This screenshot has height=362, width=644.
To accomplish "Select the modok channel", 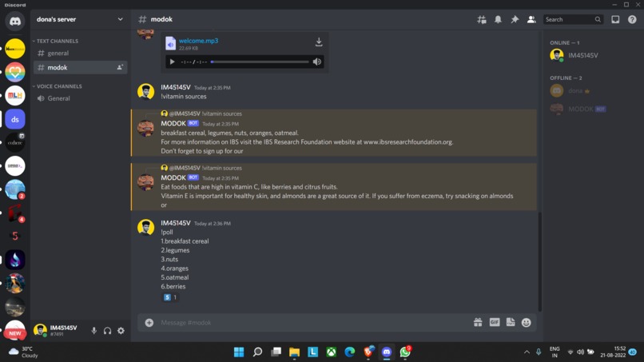I will pos(80,67).
